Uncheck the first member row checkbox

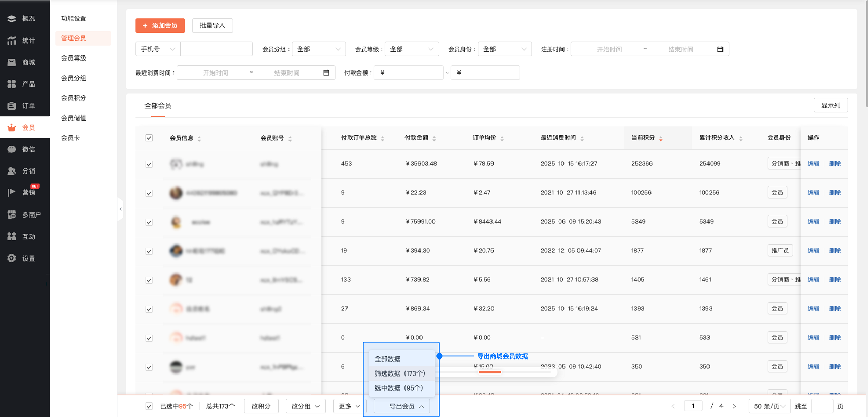[x=149, y=164]
